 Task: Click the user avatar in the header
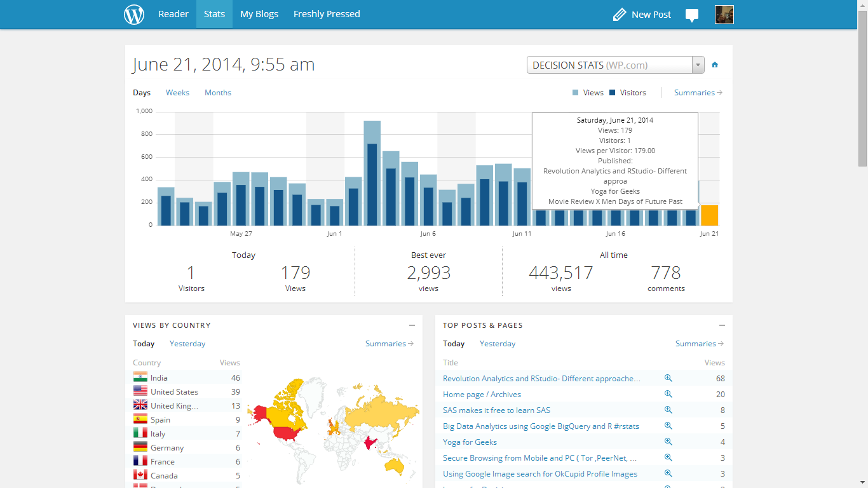pyautogui.click(x=724, y=14)
